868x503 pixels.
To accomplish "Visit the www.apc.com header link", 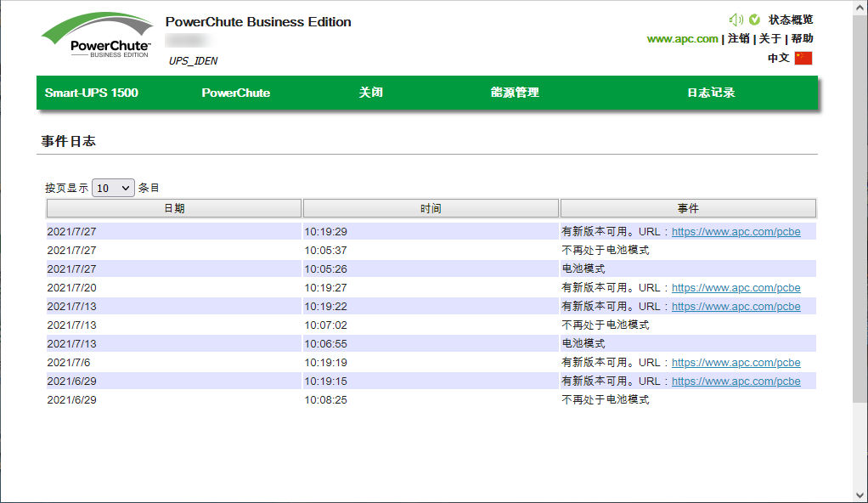I will point(682,38).
